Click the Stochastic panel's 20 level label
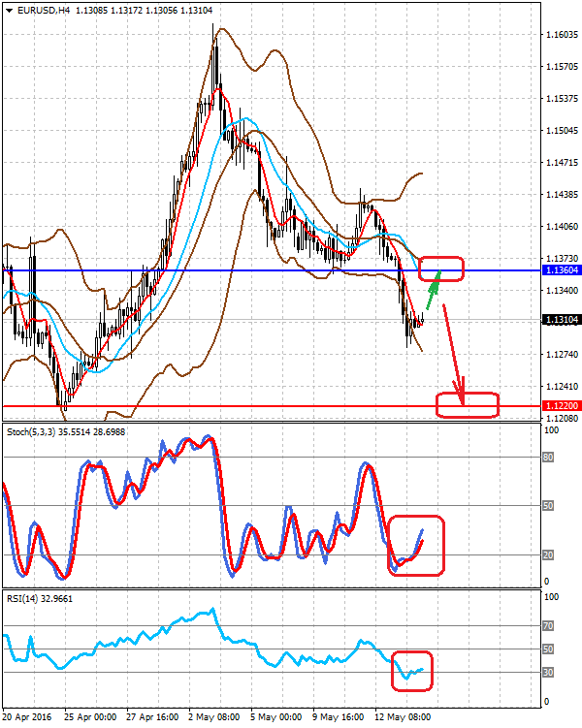Screen dimensions: 582x728 coord(548,554)
